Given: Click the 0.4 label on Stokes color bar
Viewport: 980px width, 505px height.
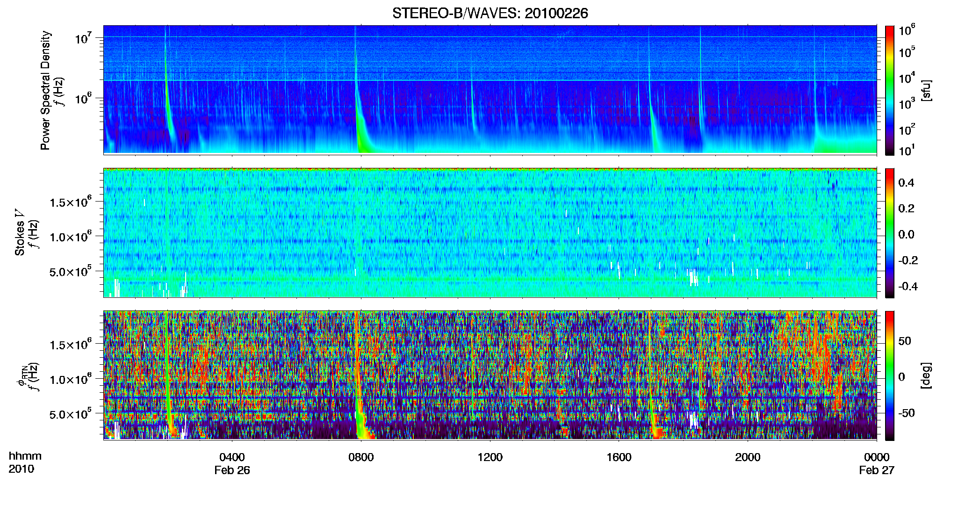Looking at the screenshot, I should [906, 183].
